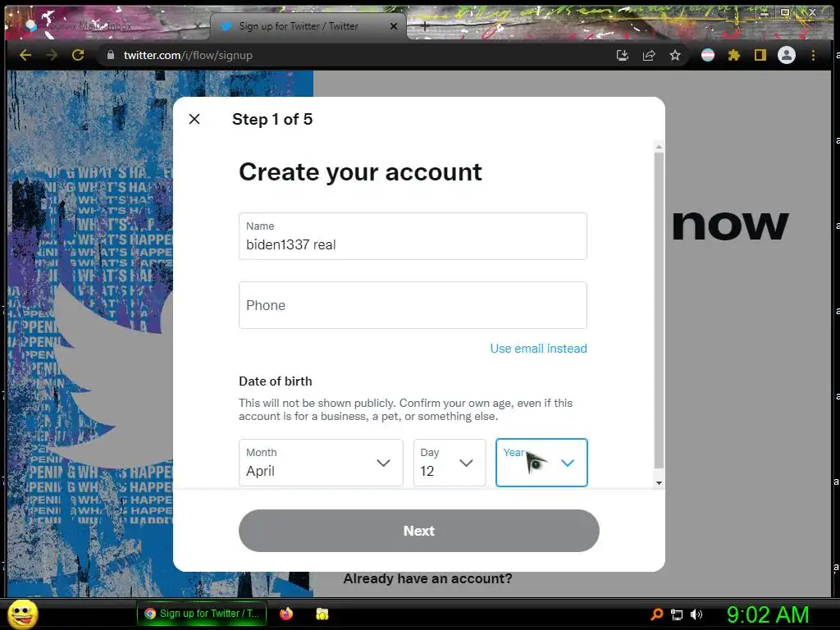
Task: Click the Phone input field
Action: (413, 305)
